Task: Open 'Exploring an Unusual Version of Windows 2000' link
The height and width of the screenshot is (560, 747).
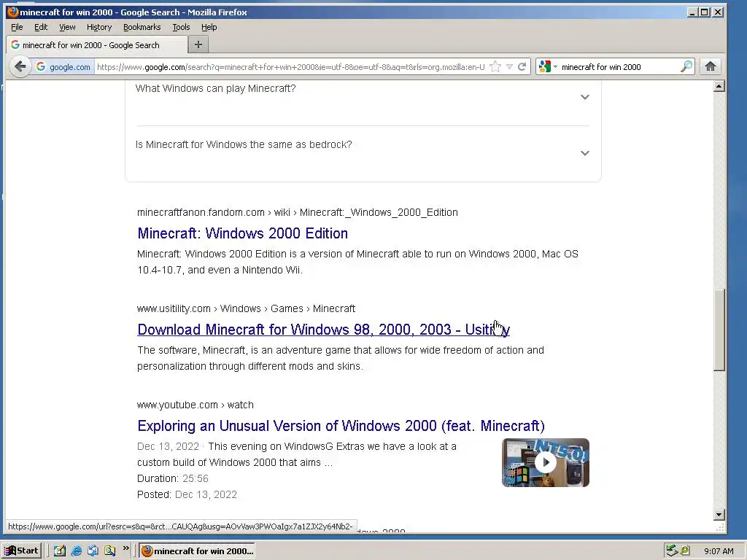Action: (x=341, y=426)
